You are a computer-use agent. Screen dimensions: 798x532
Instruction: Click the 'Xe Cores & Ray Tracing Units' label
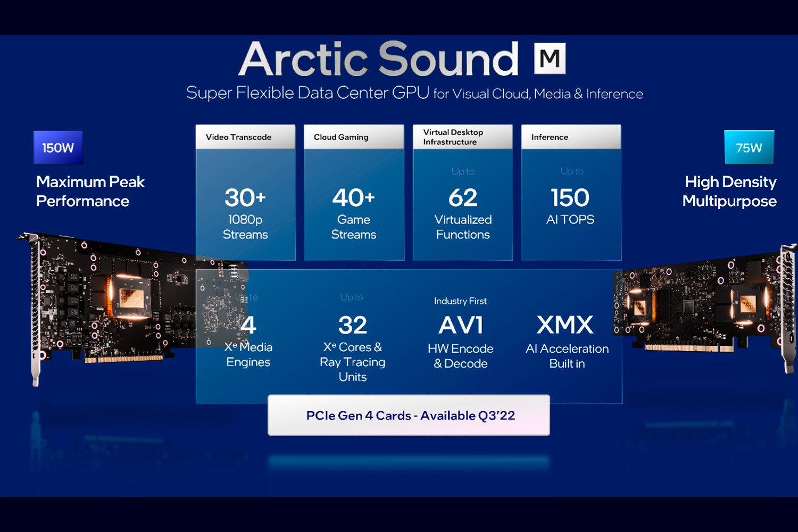[x=353, y=362]
